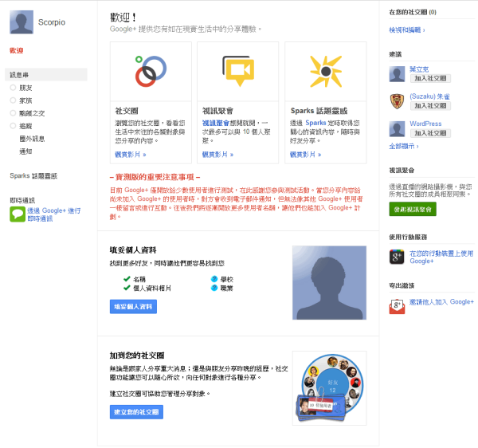Open the Scorpio profile name link

pos(52,22)
